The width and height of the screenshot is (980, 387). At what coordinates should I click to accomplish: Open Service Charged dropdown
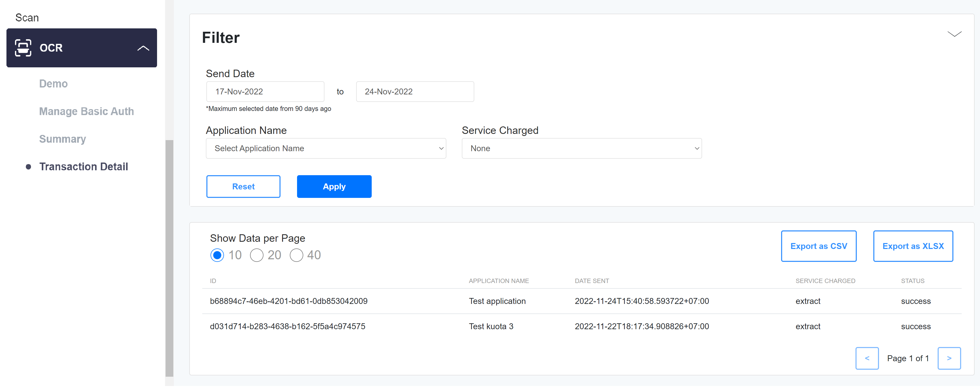[x=581, y=148]
